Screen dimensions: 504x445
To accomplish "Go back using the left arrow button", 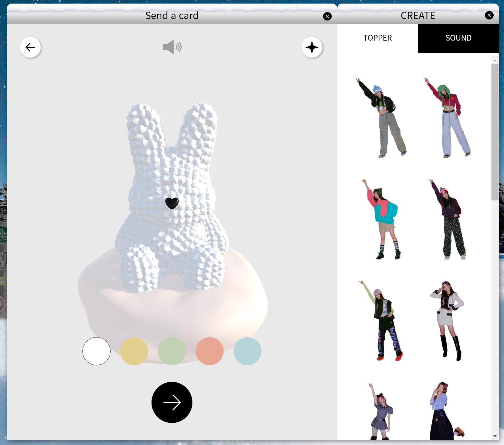I will click(x=30, y=47).
